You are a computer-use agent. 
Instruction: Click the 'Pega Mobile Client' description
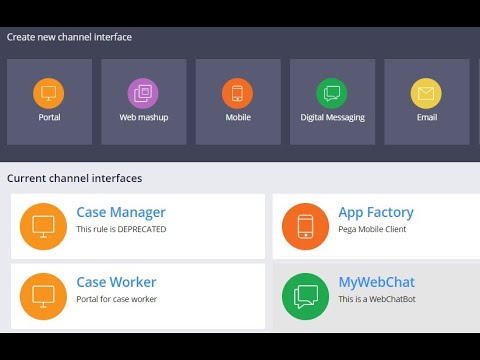pos(372,229)
